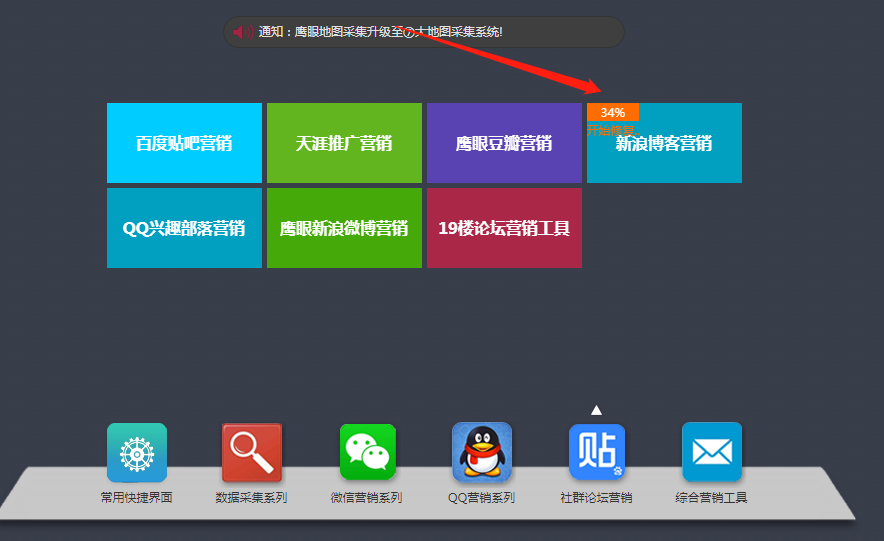Launch the 百度贴吧营销 tile

coord(184,143)
